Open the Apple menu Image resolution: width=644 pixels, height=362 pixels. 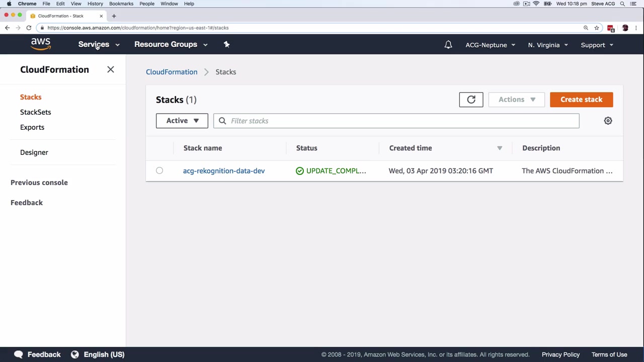pyautogui.click(x=9, y=4)
